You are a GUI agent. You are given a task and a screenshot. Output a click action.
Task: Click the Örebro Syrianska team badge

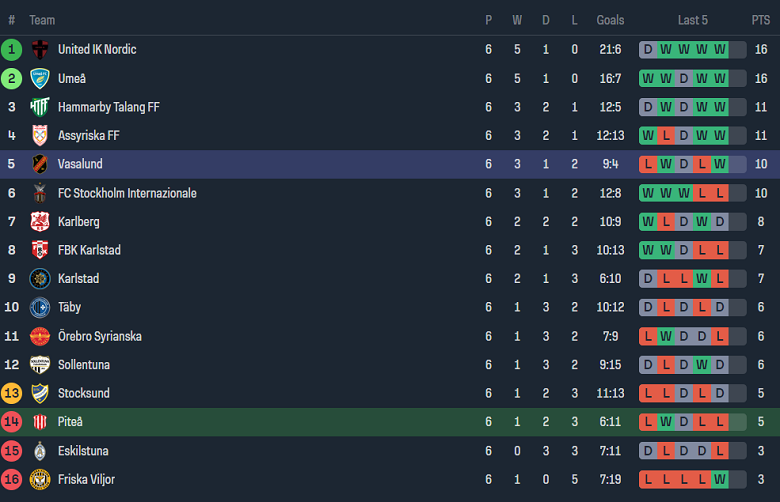[x=40, y=336]
